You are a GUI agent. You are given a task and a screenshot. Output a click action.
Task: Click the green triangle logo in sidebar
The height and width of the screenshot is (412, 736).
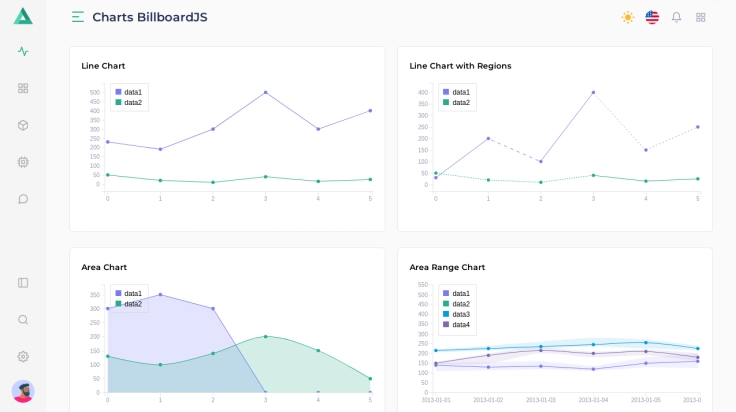(x=23, y=16)
